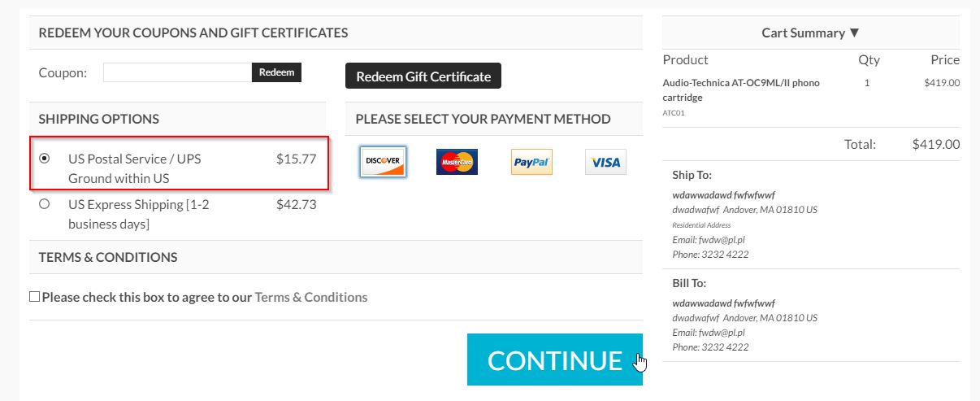Click the cart Total amount $419.00

pos(935,145)
